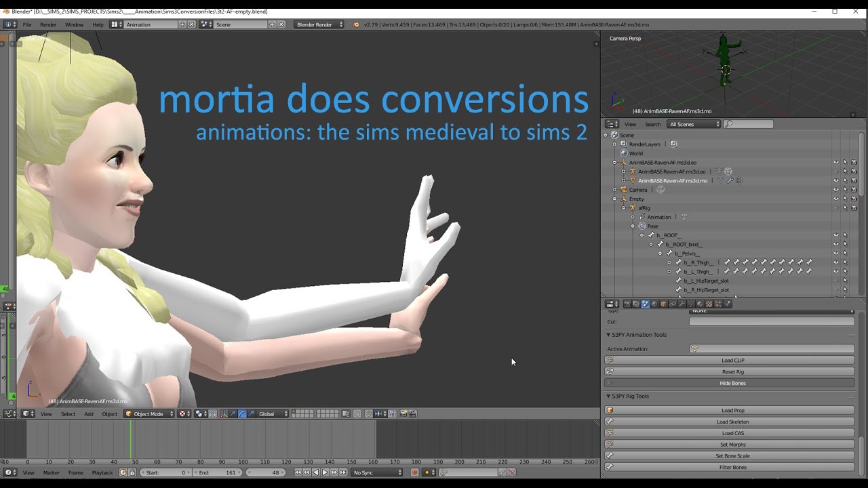Open the Render menu in top bar
This screenshot has width=868, height=488.
coord(48,24)
